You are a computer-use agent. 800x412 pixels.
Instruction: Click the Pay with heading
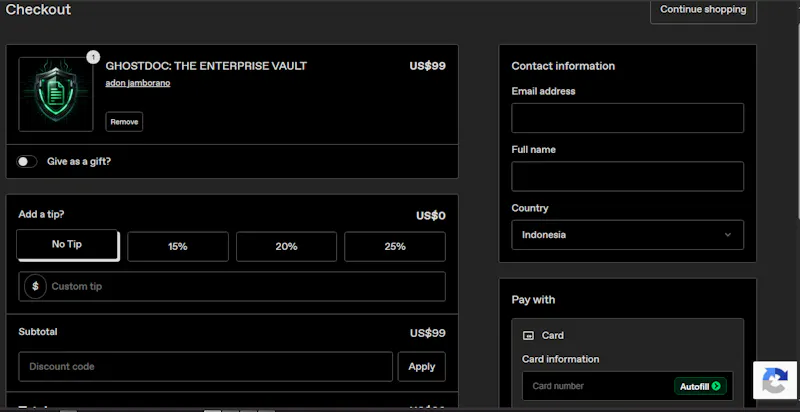[533, 300]
